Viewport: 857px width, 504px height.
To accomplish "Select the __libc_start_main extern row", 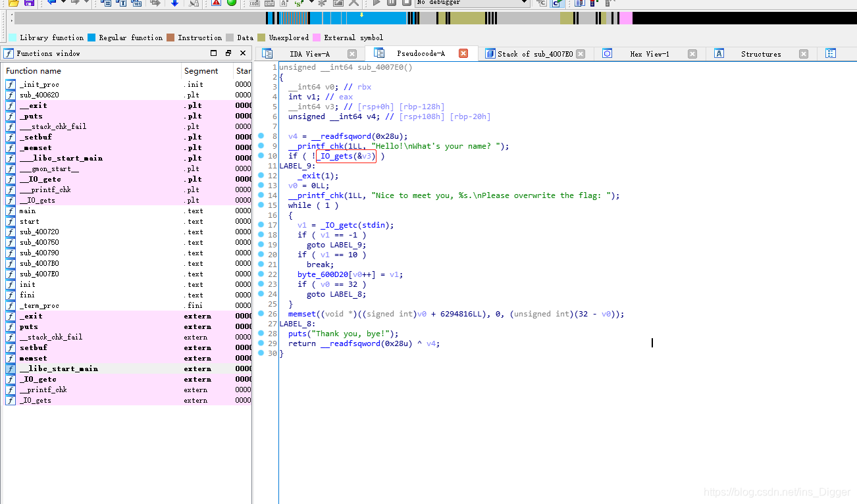I will 127,368.
